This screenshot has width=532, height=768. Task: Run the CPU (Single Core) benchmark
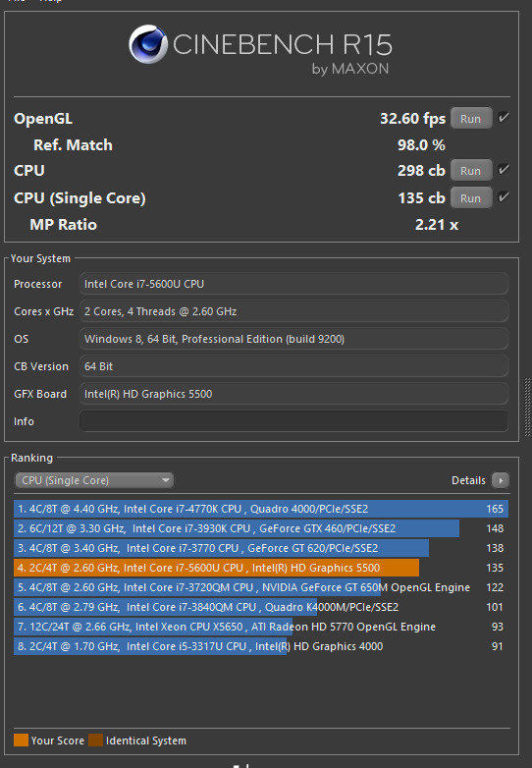tap(471, 197)
